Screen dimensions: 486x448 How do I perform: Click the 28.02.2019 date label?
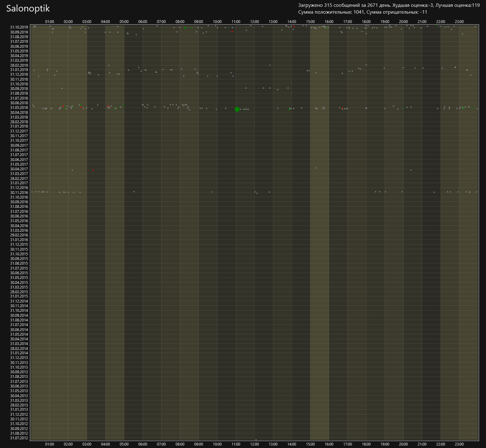pyautogui.click(x=19, y=65)
